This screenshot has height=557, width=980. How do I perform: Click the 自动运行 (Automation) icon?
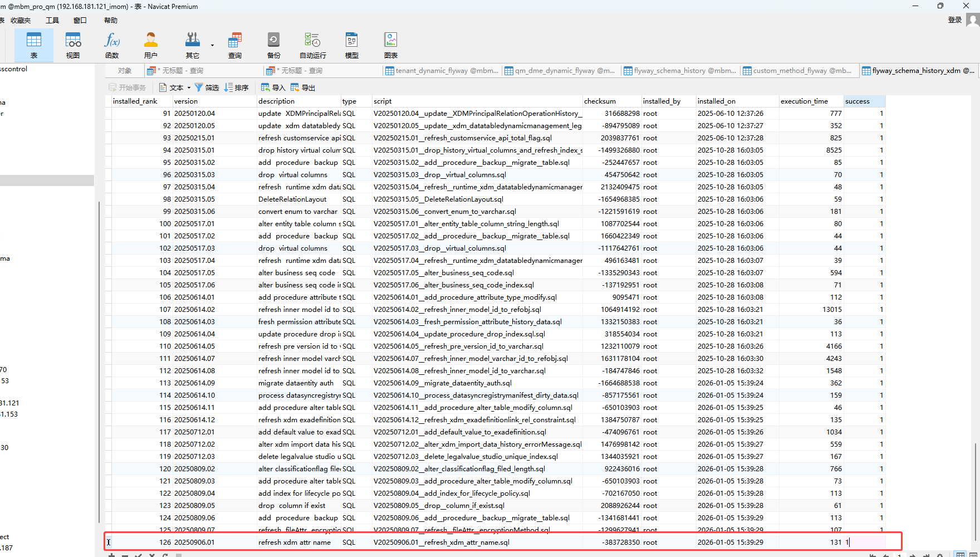(x=312, y=45)
